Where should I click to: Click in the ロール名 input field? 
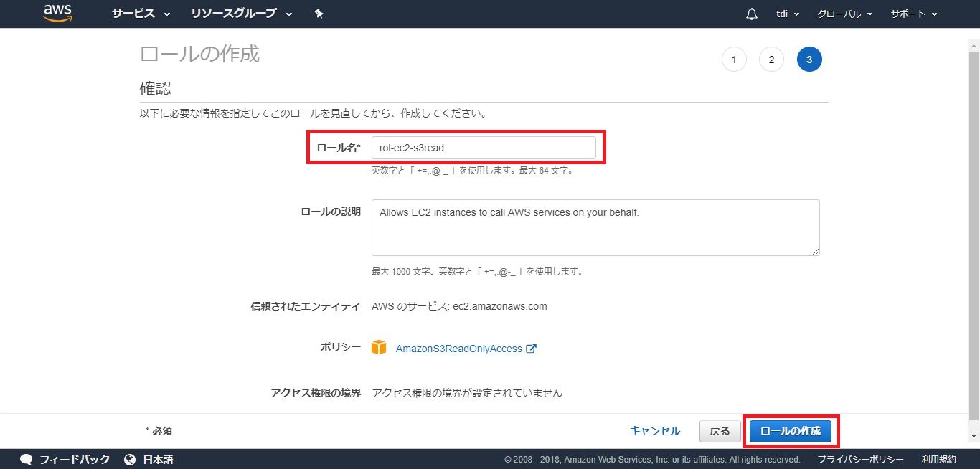pyautogui.click(x=483, y=148)
